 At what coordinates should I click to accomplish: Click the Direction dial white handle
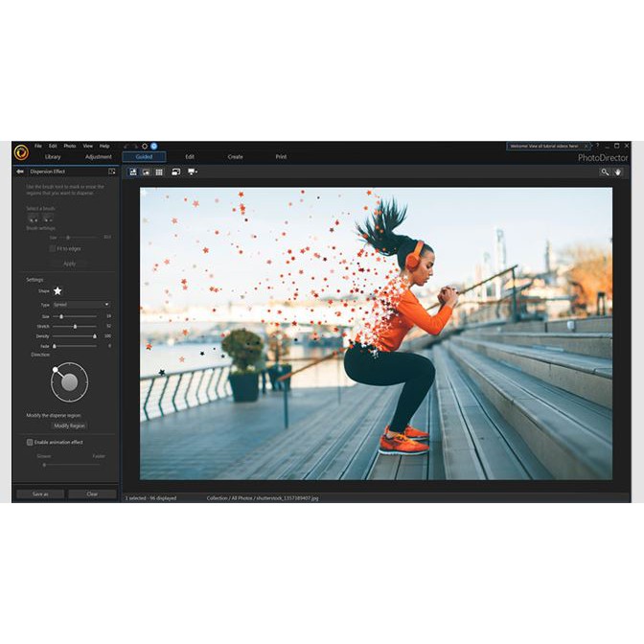(x=55, y=370)
